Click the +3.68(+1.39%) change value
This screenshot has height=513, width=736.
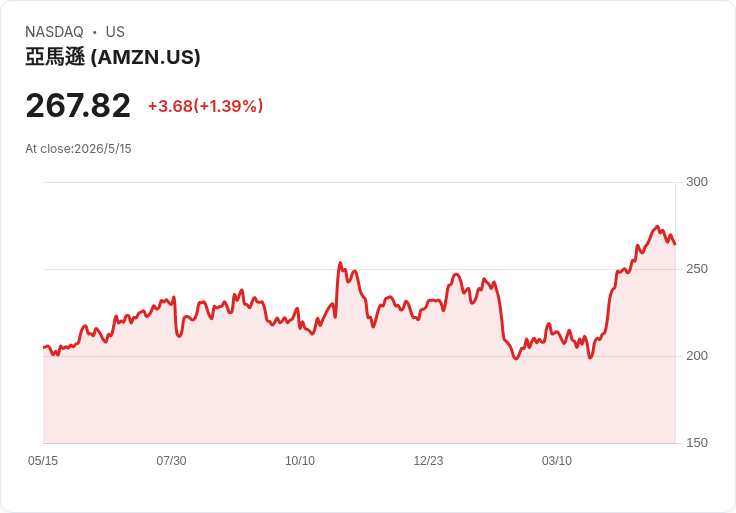coord(205,106)
